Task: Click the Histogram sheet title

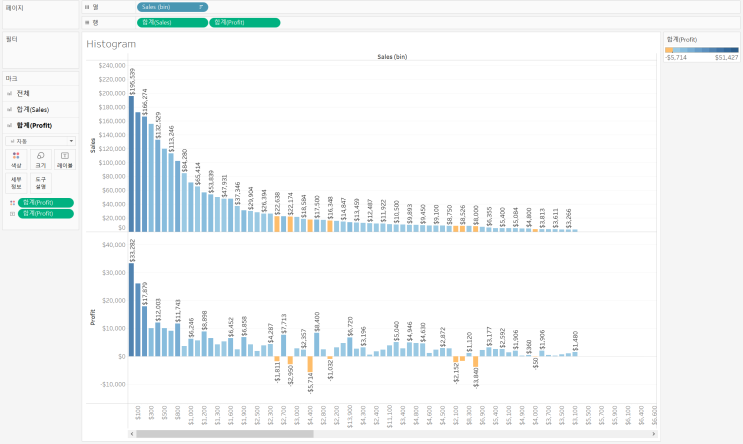Action: [111, 44]
